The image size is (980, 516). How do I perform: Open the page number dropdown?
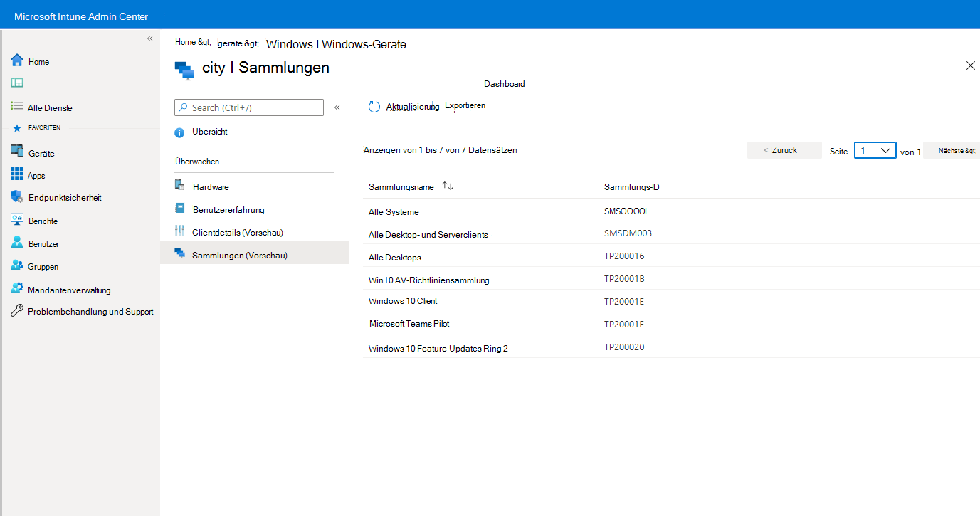(x=875, y=150)
